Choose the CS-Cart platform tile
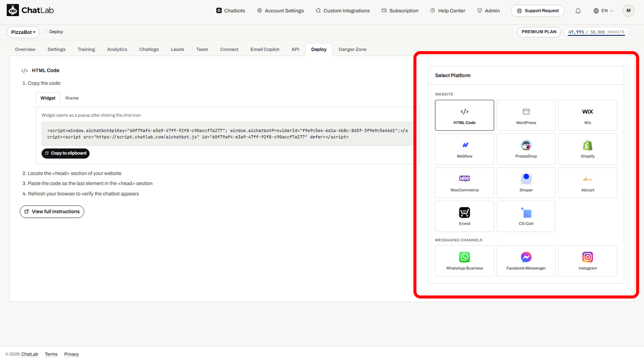Viewport: 644px width, 362px height. [526, 216]
